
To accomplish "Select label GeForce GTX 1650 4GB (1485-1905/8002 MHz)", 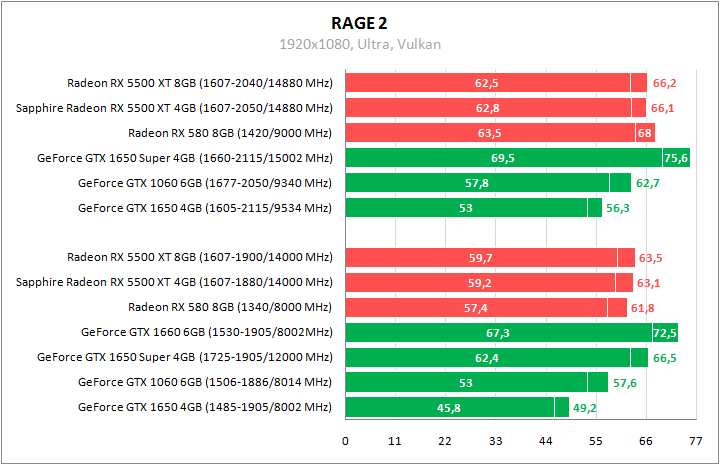I will pyautogui.click(x=205, y=407).
